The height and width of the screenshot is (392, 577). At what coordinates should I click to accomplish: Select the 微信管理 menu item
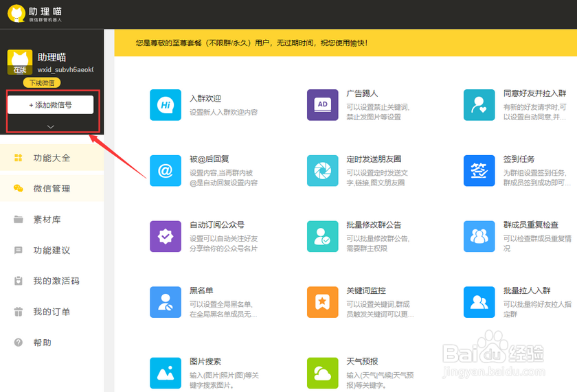(x=52, y=188)
